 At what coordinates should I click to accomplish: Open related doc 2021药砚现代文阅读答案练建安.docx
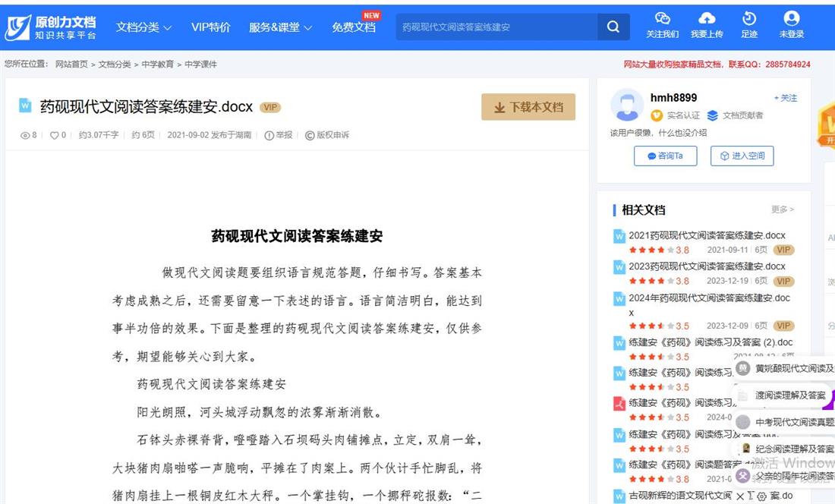(x=707, y=235)
